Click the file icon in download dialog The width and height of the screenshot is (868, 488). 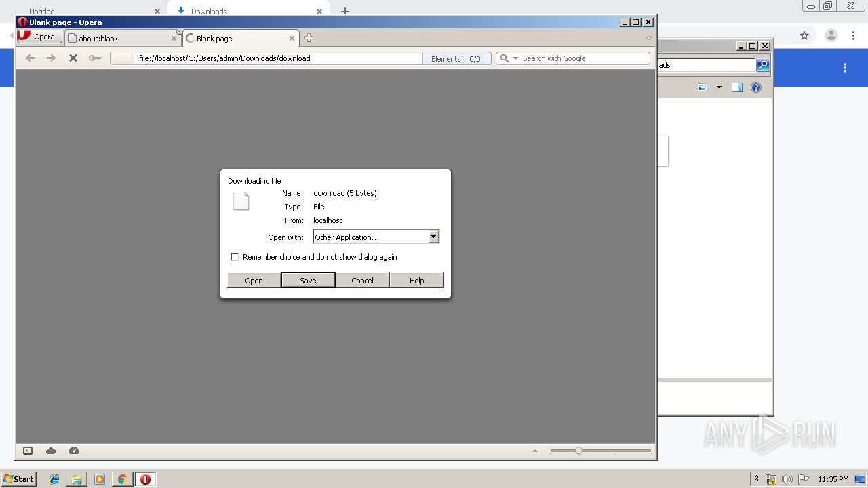pos(241,201)
